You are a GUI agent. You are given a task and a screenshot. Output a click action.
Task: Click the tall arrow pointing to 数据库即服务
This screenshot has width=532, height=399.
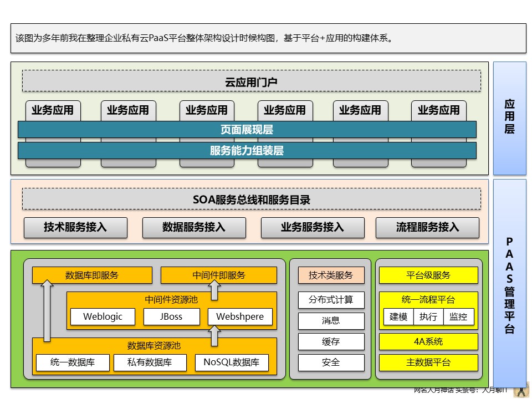(48, 310)
